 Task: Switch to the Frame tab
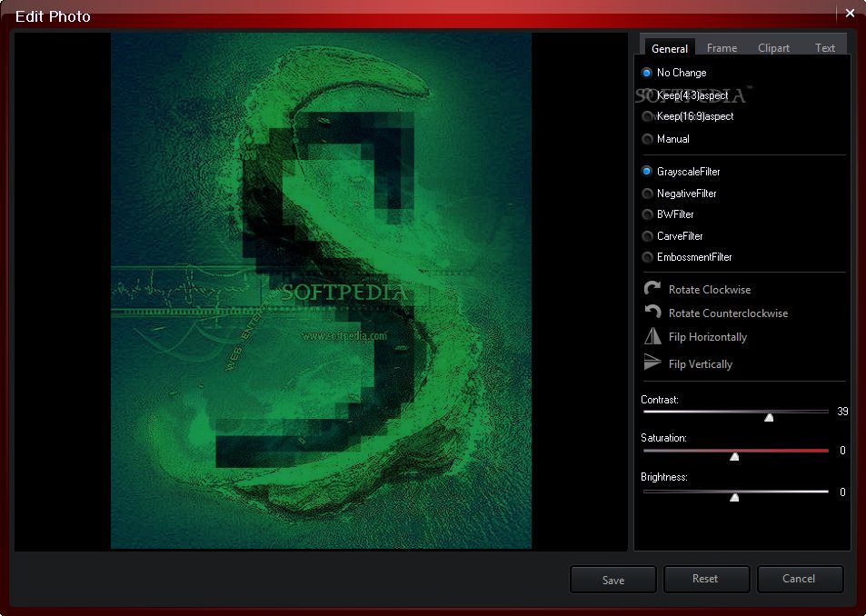722,48
